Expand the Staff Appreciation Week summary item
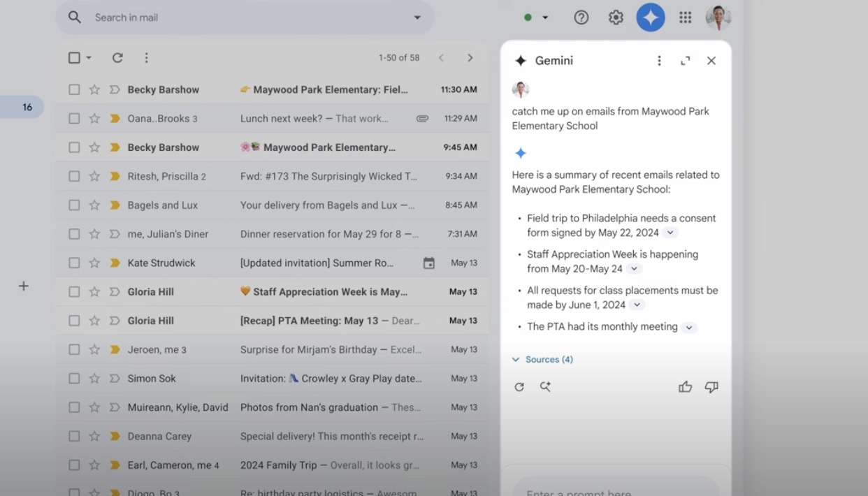This screenshot has height=496, width=868. (x=634, y=269)
